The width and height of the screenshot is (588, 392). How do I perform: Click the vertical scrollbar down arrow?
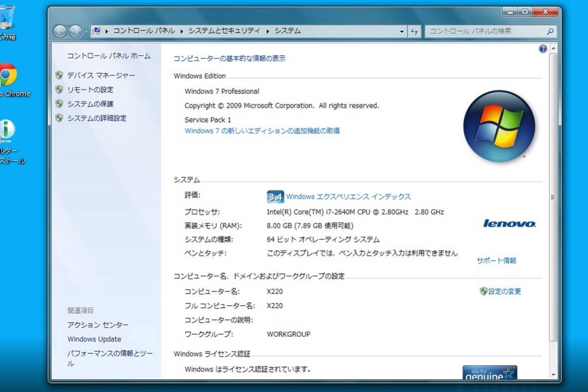(553, 375)
